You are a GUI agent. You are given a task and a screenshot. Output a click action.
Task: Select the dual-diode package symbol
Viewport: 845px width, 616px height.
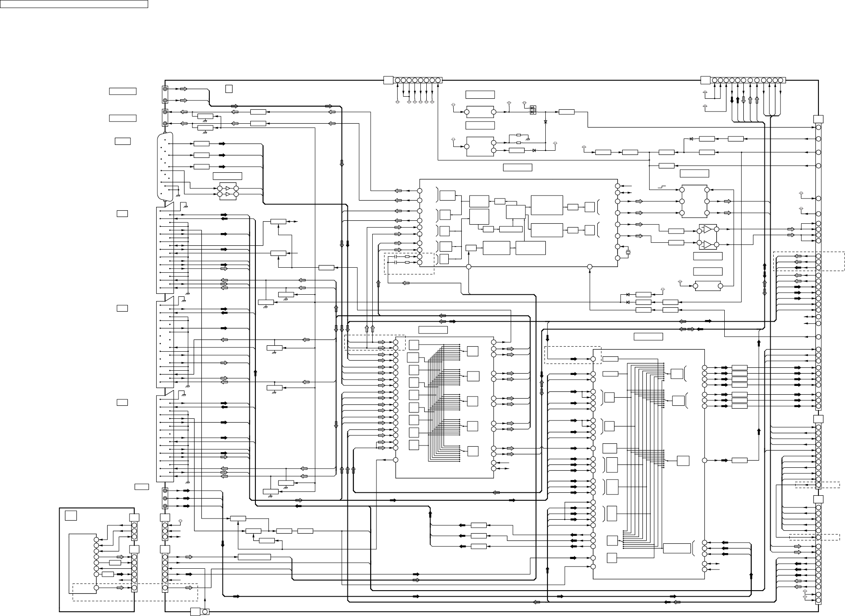(533, 111)
